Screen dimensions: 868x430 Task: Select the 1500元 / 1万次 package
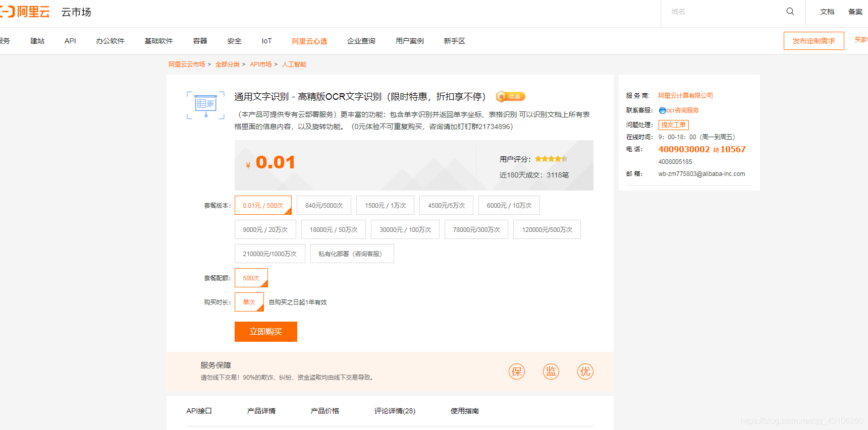(386, 205)
